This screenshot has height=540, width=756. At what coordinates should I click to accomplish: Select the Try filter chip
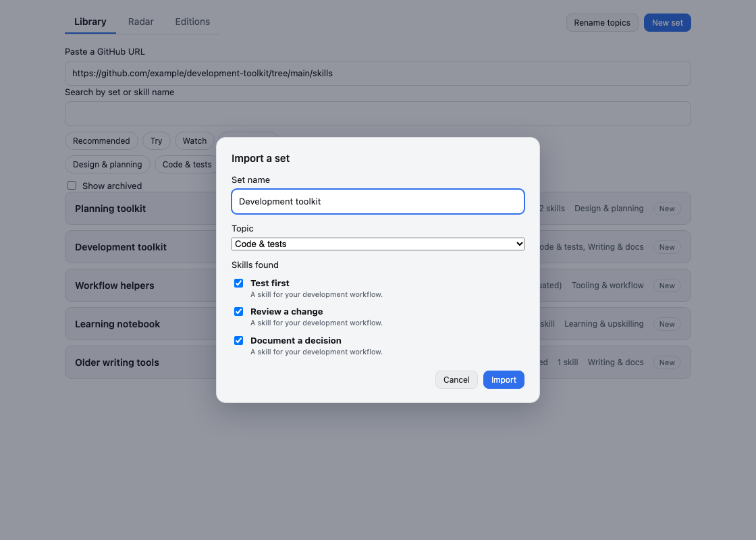156,141
